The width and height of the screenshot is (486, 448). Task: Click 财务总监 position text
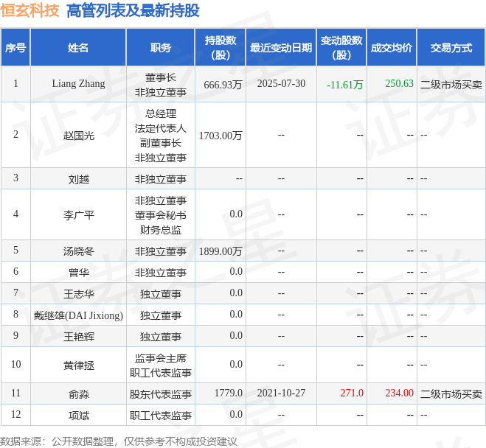[161, 230]
